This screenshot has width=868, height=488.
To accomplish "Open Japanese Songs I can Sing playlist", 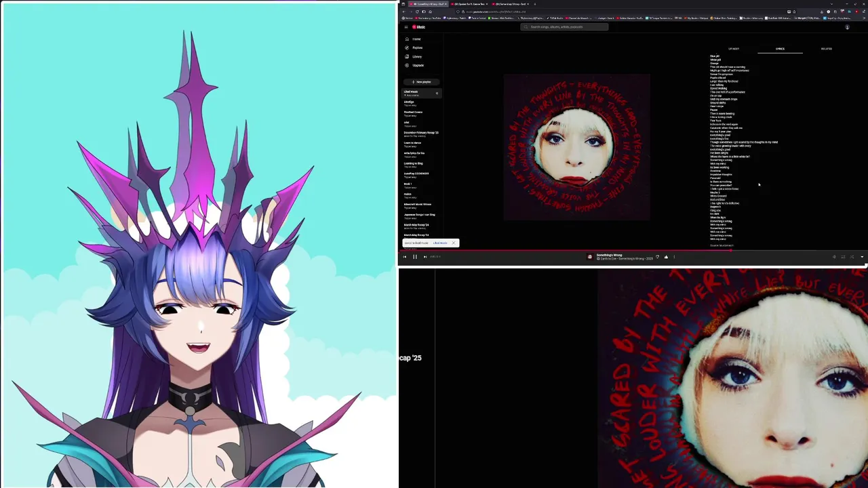I will point(420,216).
